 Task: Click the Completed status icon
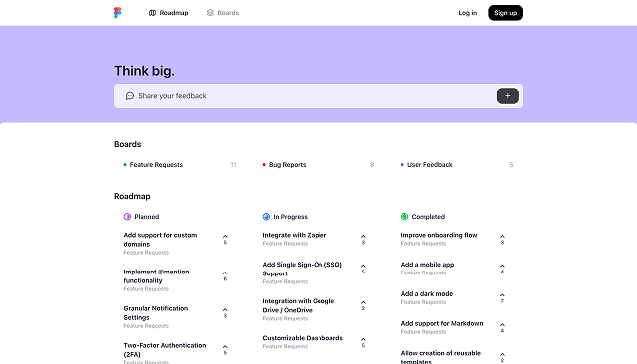404,217
